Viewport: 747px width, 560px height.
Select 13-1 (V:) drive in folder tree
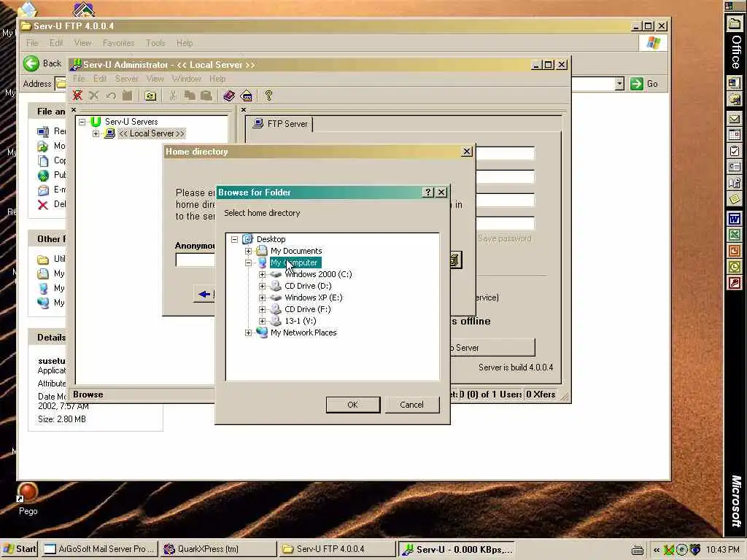pos(300,321)
